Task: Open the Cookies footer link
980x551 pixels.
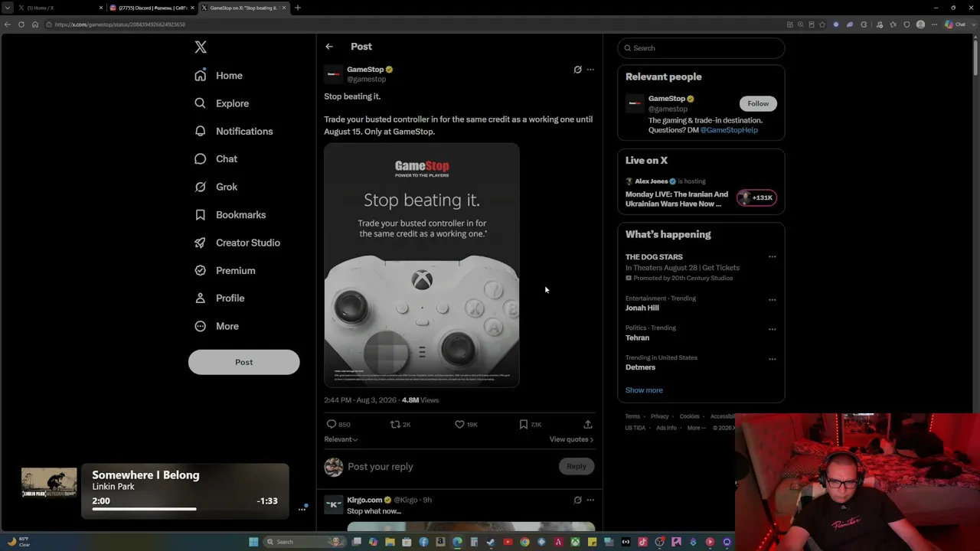Action: click(690, 416)
